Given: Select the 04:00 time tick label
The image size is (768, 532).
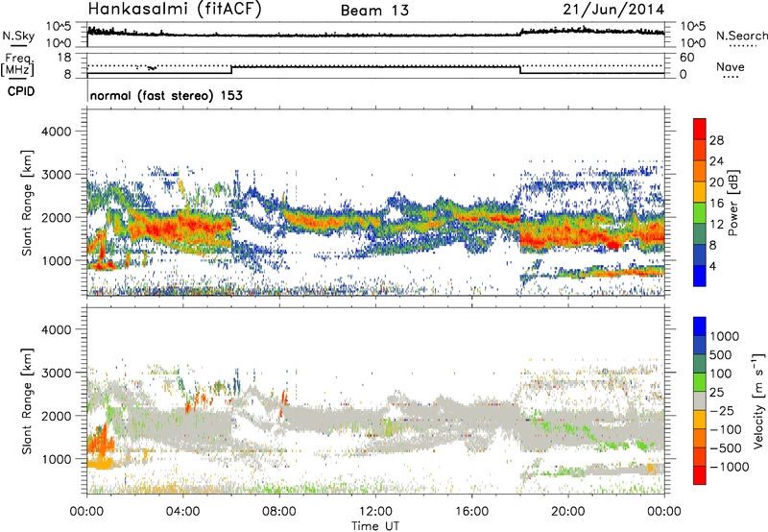Looking at the screenshot, I should 182,512.
